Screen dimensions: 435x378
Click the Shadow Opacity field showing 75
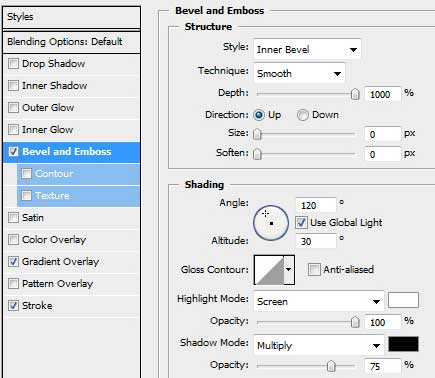pyautogui.click(x=383, y=366)
